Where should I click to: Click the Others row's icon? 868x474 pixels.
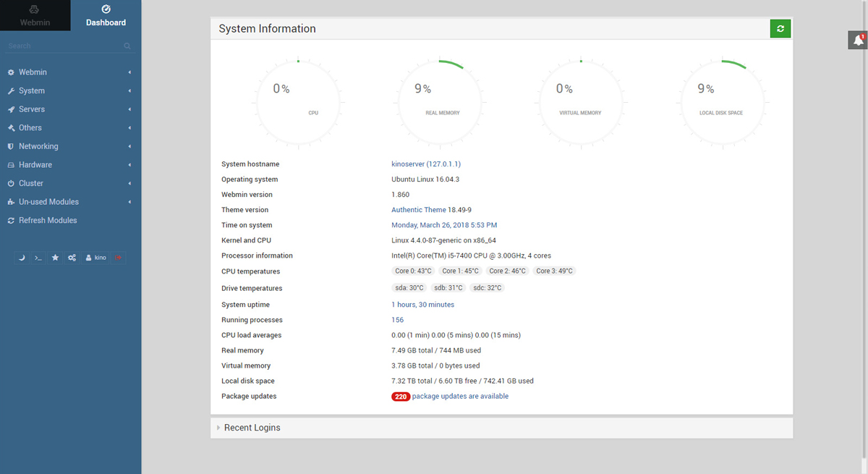(x=11, y=127)
